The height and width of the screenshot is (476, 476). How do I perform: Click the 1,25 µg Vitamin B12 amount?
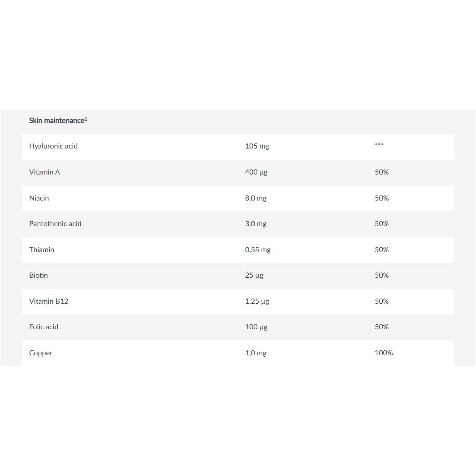coord(257,301)
